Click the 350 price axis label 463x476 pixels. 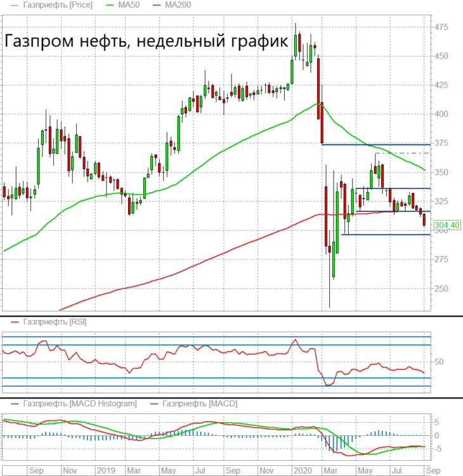(441, 172)
